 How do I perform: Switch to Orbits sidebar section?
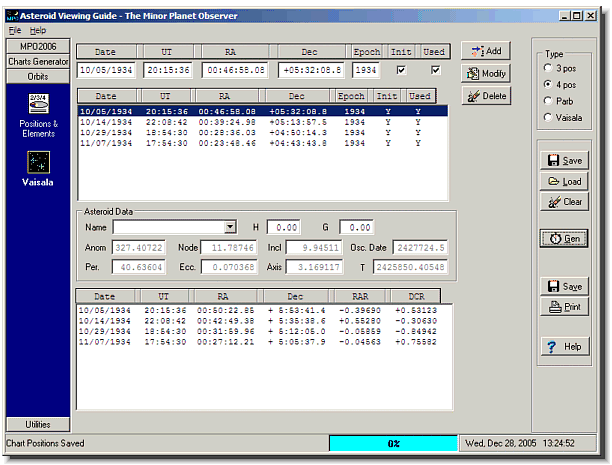tap(38, 77)
